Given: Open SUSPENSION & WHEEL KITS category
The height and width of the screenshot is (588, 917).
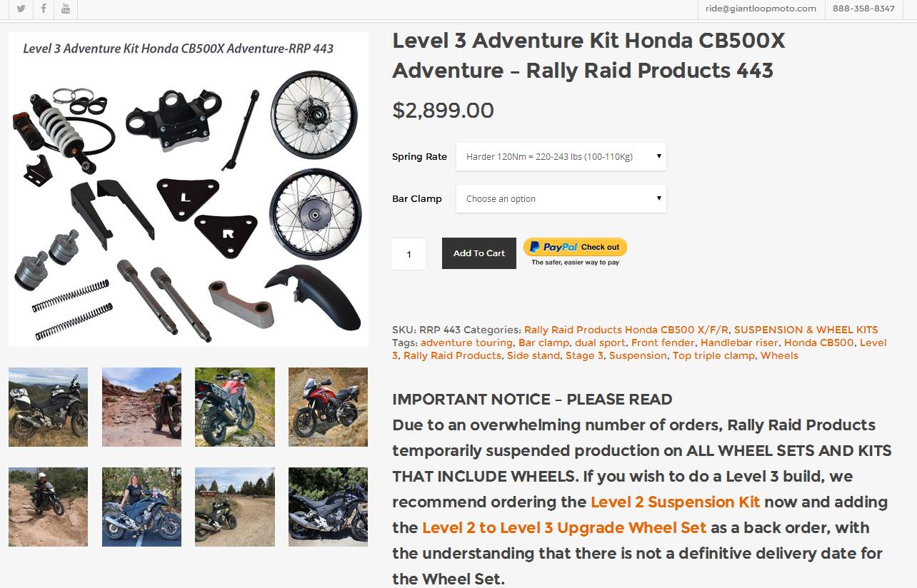Looking at the screenshot, I should [x=806, y=330].
